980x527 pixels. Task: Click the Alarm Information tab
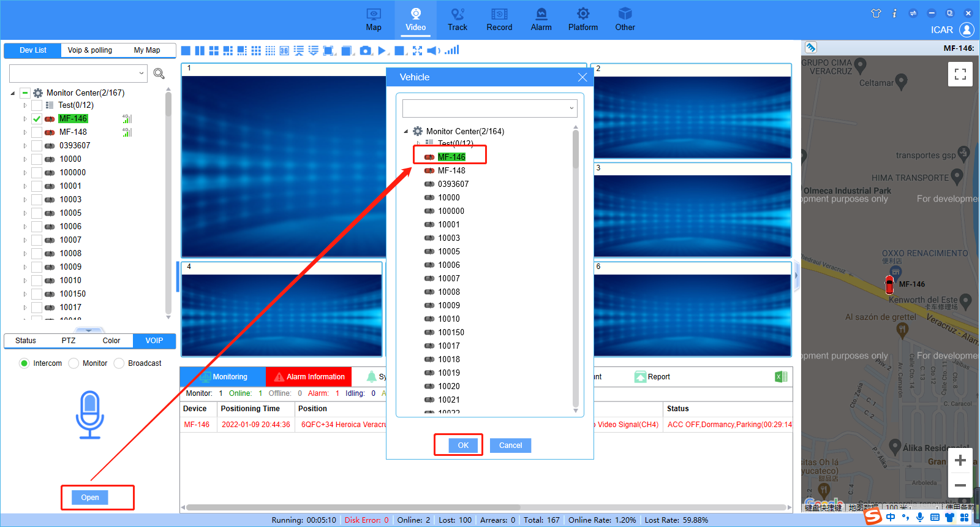pyautogui.click(x=309, y=377)
